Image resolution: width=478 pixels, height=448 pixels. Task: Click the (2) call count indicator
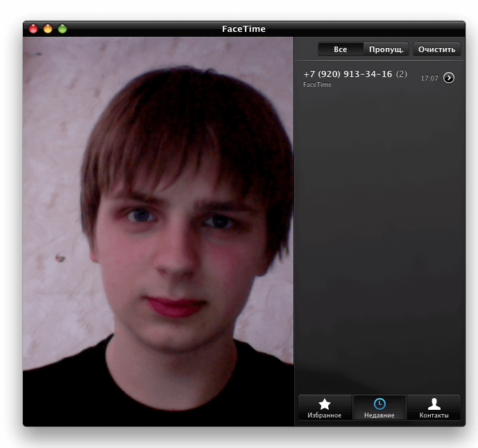click(x=402, y=74)
